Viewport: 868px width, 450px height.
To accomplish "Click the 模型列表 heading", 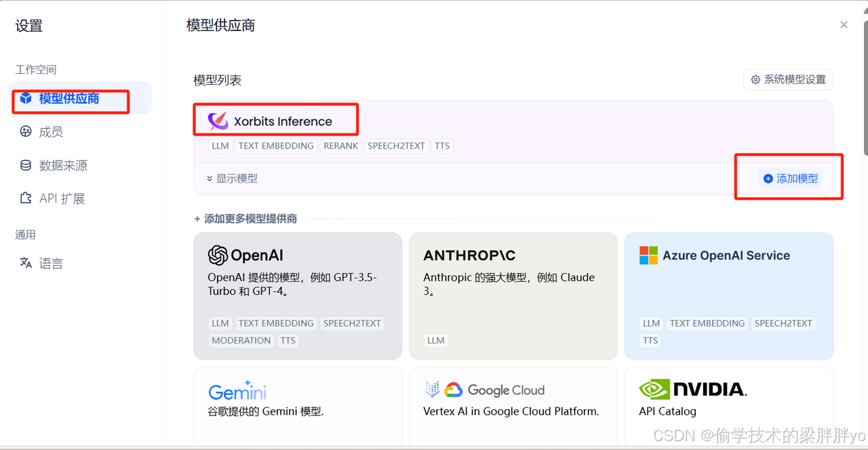I will point(217,80).
